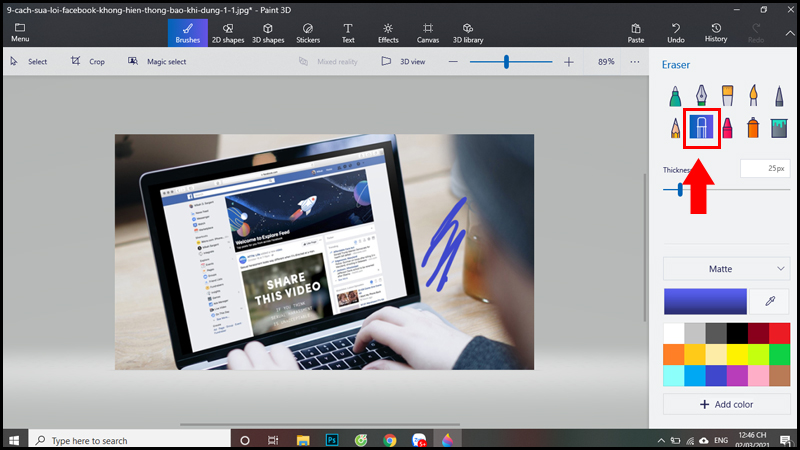Viewport: 800px width, 450px height.
Task: Open the more options ellipsis menu
Action: click(635, 62)
